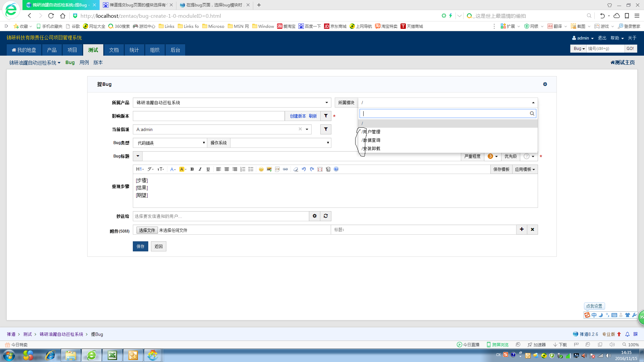This screenshot has height=362, width=644.
Task: Switch to the 项目 navigation tab
Action: pyautogui.click(x=72, y=50)
